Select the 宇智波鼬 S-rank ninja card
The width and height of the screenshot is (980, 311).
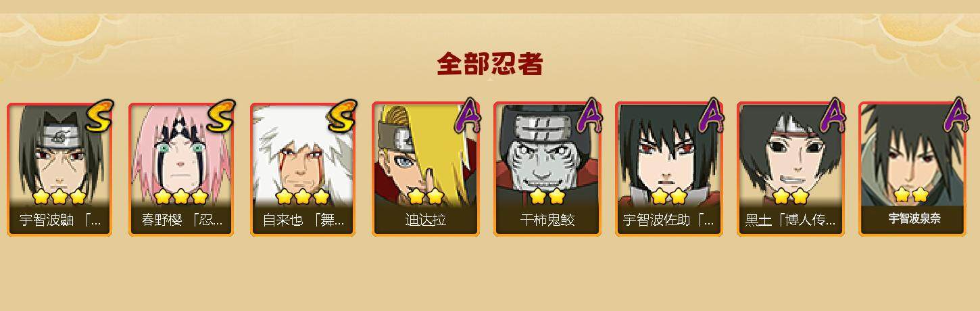coord(59,169)
